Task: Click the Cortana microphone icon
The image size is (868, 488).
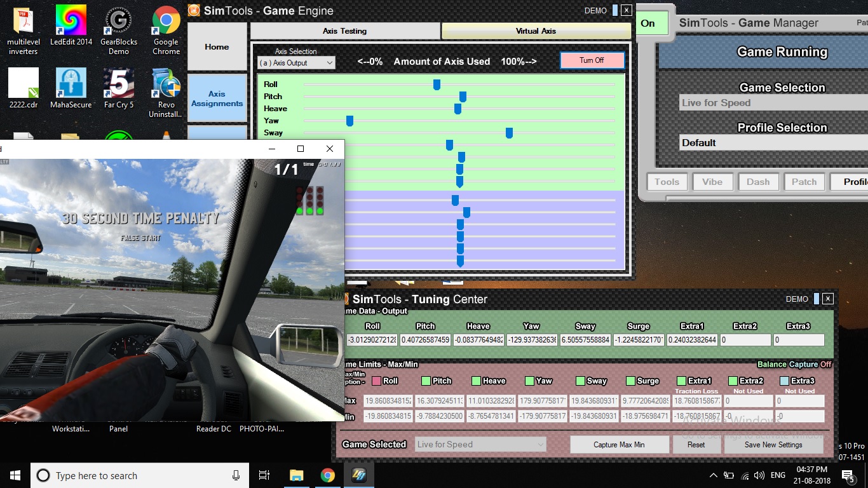Action: [236, 475]
